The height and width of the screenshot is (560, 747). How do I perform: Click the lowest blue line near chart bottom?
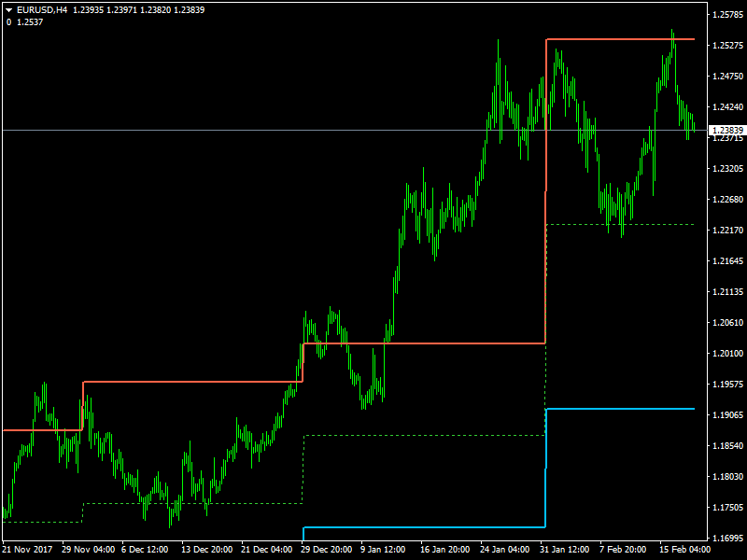pyautogui.click(x=420, y=527)
